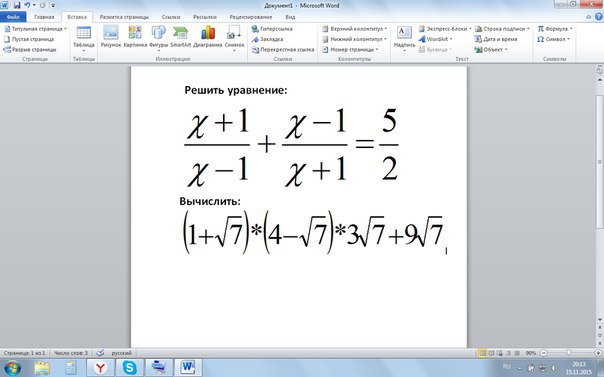Save the document from quick access toolbar
Viewport: 604px width, 377px height.
[17, 5]
